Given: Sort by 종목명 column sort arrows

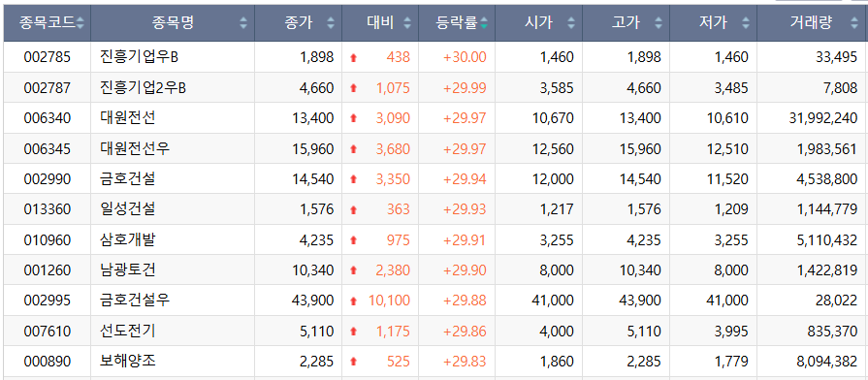Looking at the screenshot, I should tap(243, 23).
